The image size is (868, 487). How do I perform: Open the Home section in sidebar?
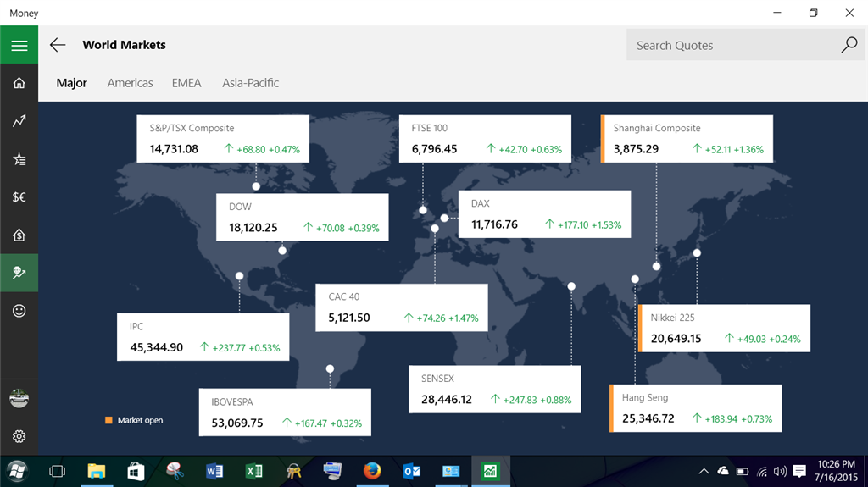tap(19, 83)
